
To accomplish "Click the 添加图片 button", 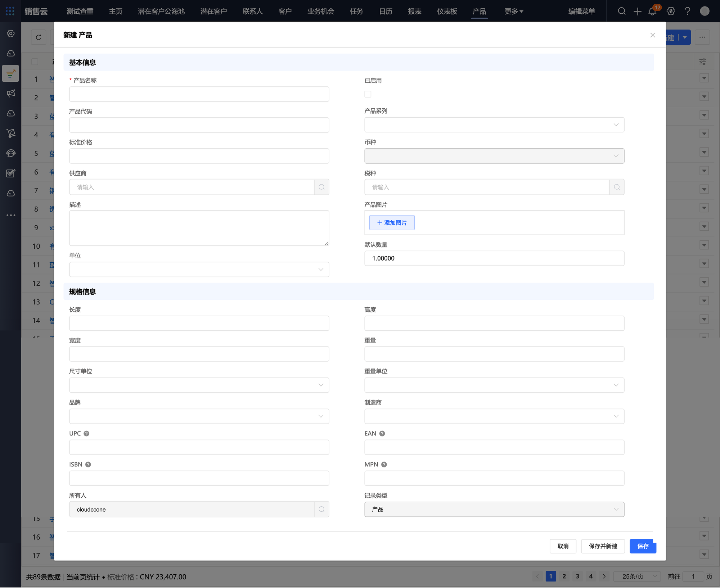I will point(392,223).
